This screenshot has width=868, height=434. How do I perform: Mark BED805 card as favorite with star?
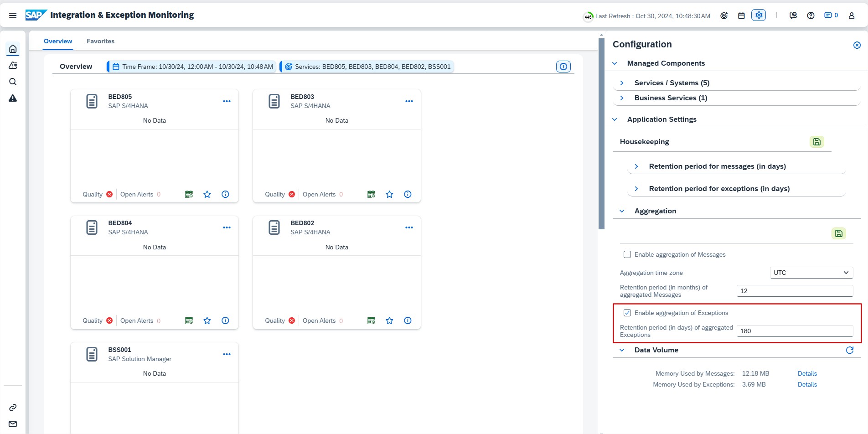click(x=207, y=194)
